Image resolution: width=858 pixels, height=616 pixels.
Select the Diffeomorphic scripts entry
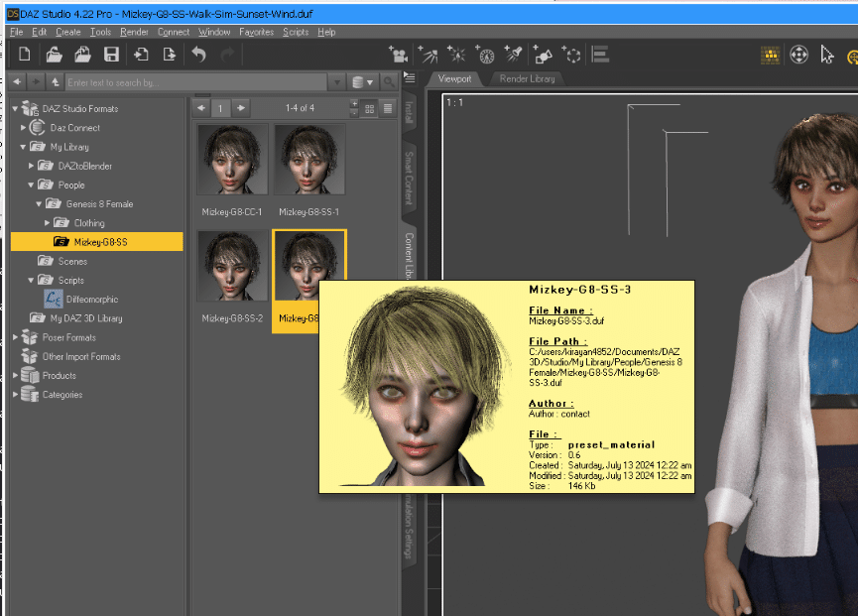[81, 299]
